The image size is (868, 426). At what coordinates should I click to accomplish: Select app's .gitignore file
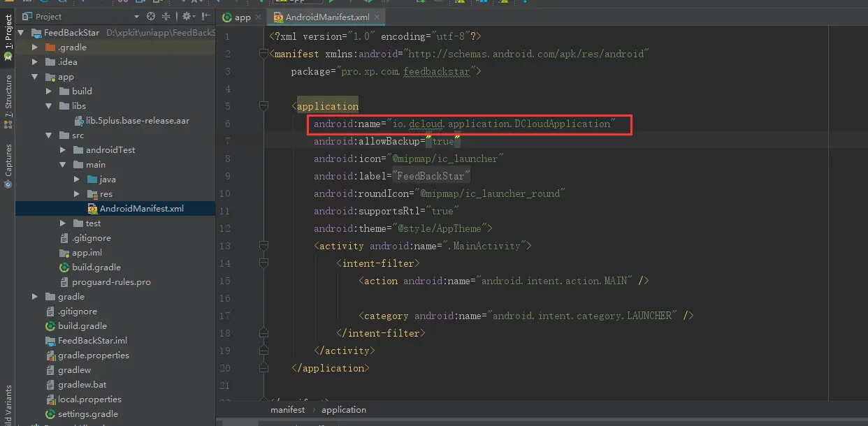[x=91, y=238]
